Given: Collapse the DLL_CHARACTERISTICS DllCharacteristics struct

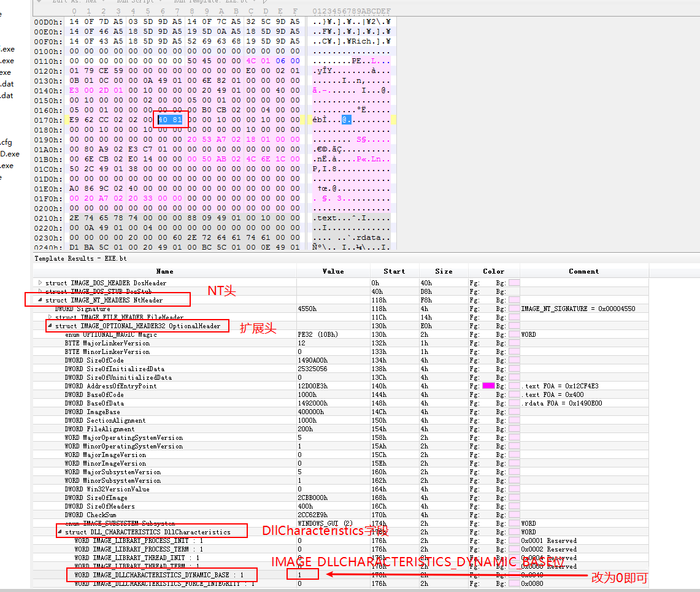Looking at the screenshot, I should point(60,532).
